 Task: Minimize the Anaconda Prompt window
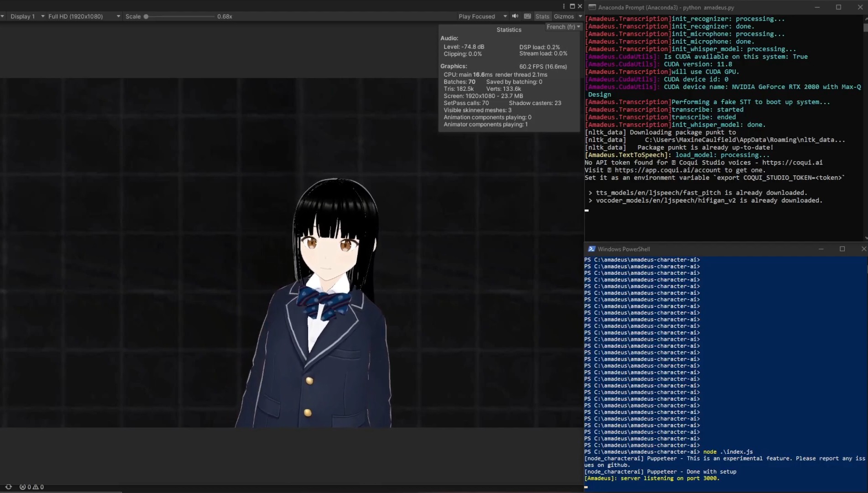[x=817, y=7]
